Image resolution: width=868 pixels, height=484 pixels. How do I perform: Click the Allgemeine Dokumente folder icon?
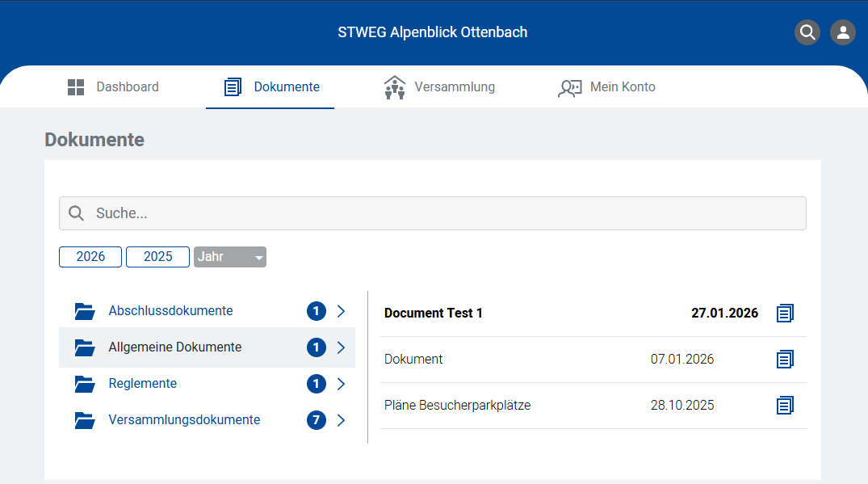[x=85, y=347]
